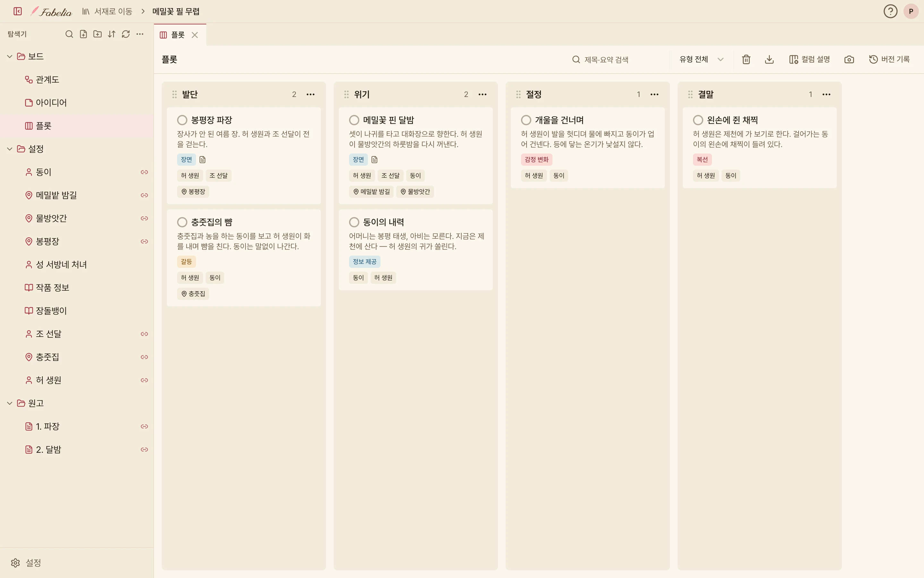Click the camera snapshot icon
924x578 pixels.
point(849,59)
